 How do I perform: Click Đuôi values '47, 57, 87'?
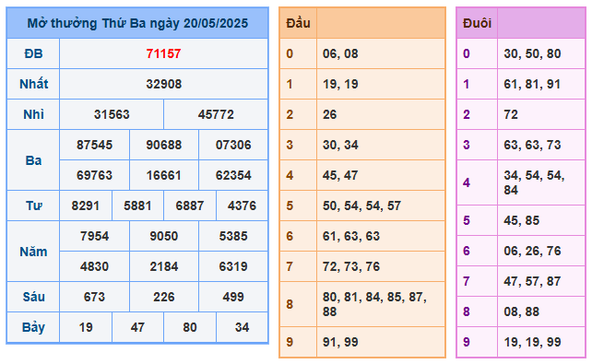(x=532, y=281)
